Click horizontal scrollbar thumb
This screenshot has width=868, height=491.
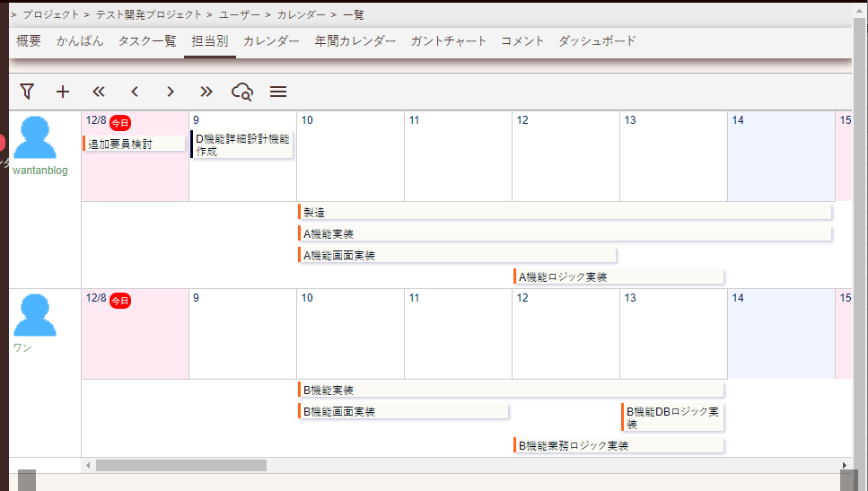[x=181, y=466]
